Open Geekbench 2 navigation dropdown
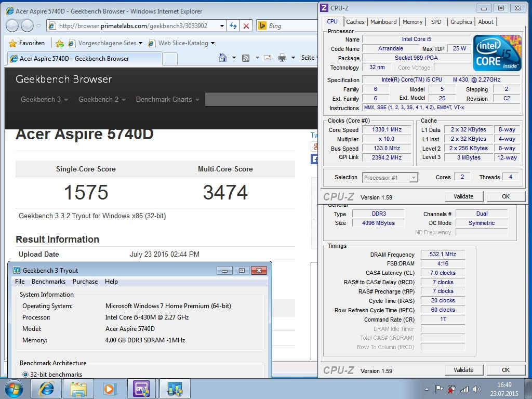 click(x=102, y=99)
